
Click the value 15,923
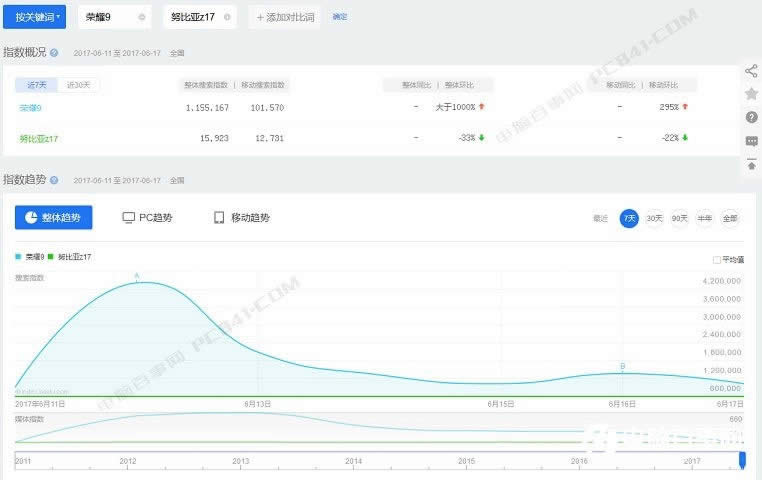(x=214, y=138)
